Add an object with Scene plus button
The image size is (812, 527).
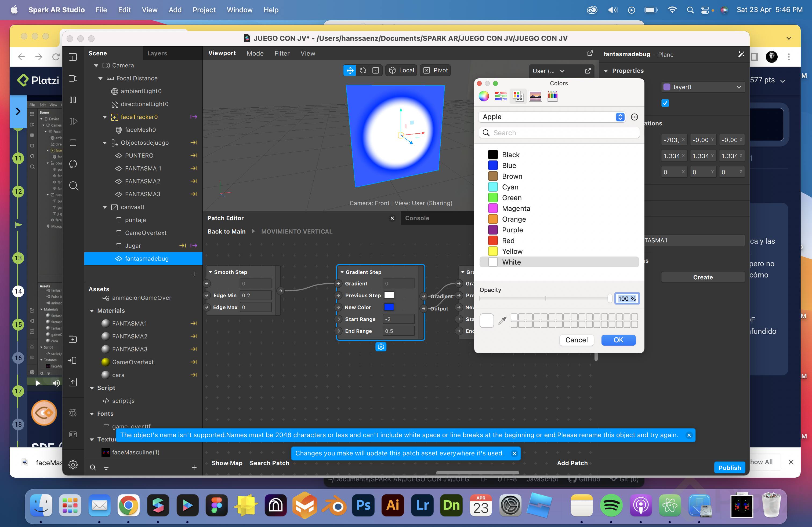coord(194,274)
